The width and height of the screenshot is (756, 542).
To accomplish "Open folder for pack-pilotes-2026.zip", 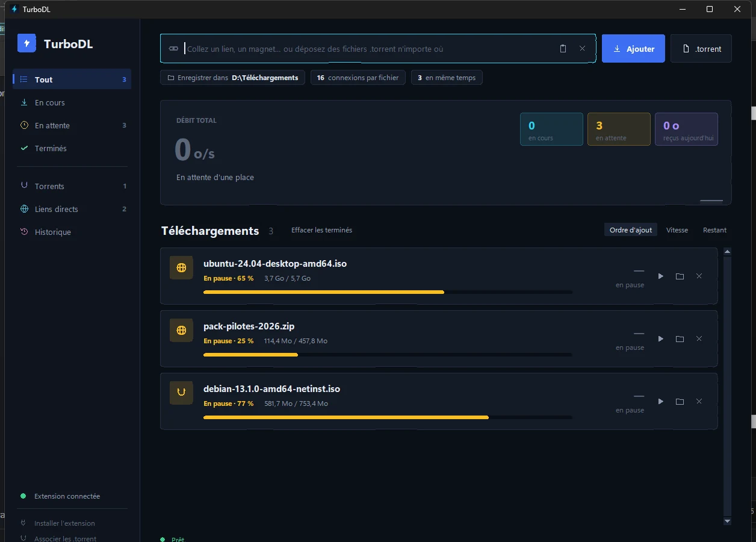I will [x=680, y=338].
